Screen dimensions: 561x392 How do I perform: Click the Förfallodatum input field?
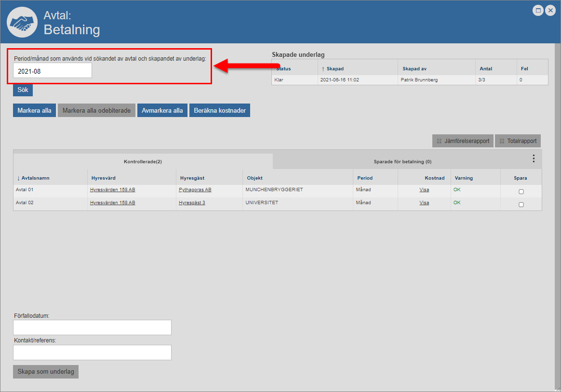[x=92, y=327]
